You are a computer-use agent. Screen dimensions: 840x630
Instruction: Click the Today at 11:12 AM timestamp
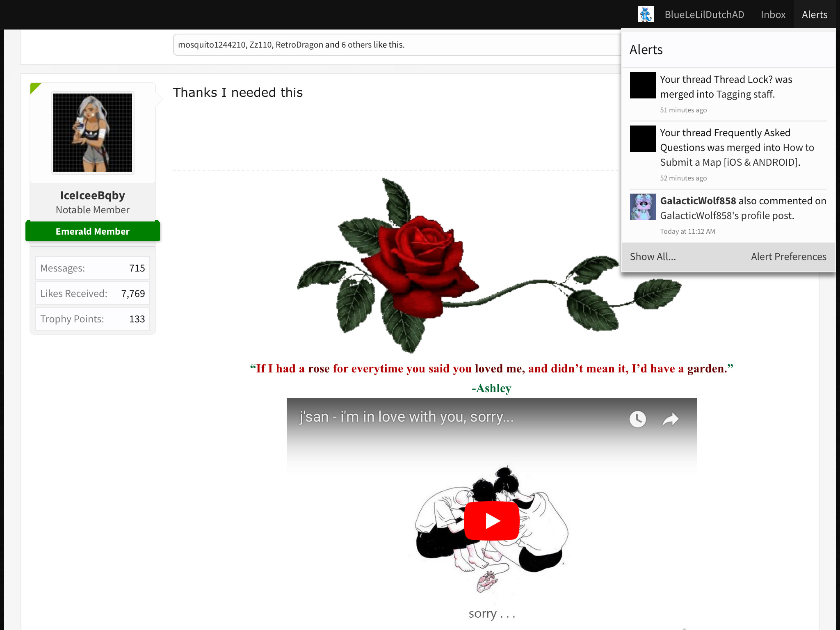point(687,231)
